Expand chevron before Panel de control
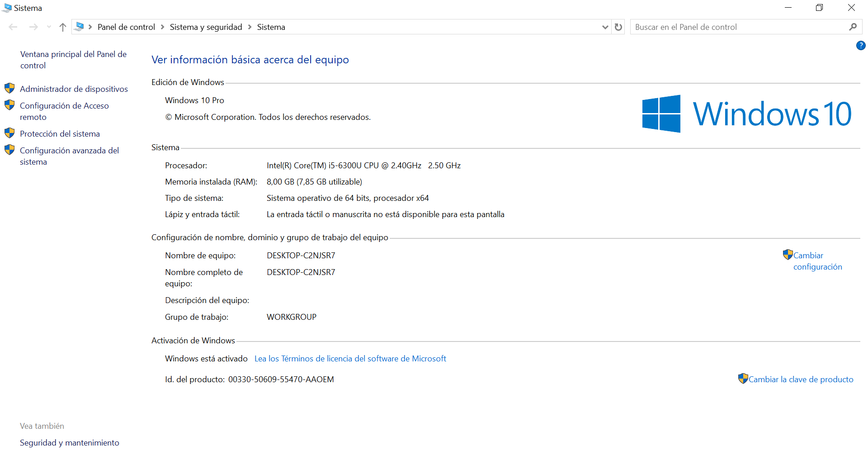Screen dimensions: 868x460 click(x=90, y=27)
